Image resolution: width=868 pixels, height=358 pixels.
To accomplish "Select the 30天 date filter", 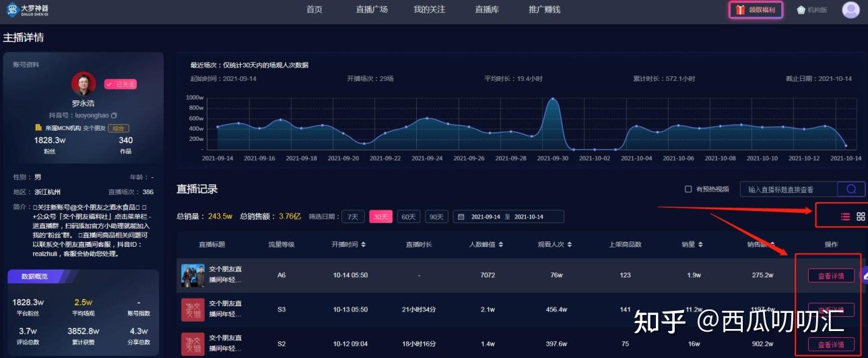I will 380,216.
